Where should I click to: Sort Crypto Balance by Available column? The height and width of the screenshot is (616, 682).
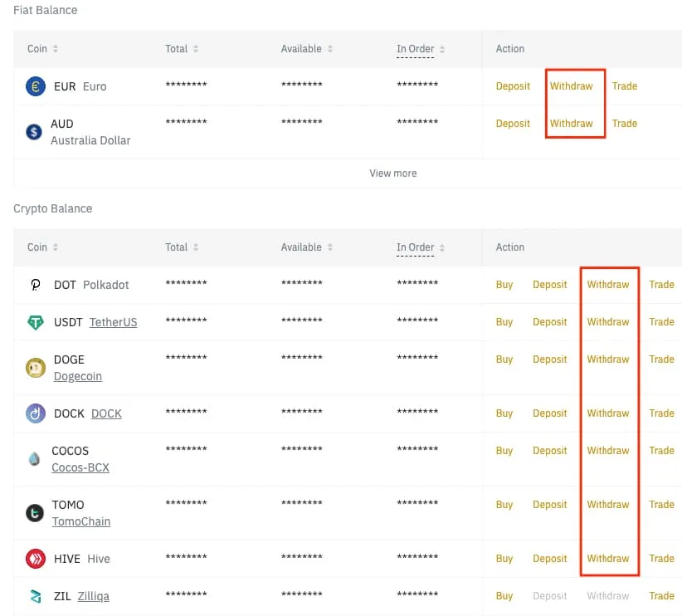click(x=330, y=247)
